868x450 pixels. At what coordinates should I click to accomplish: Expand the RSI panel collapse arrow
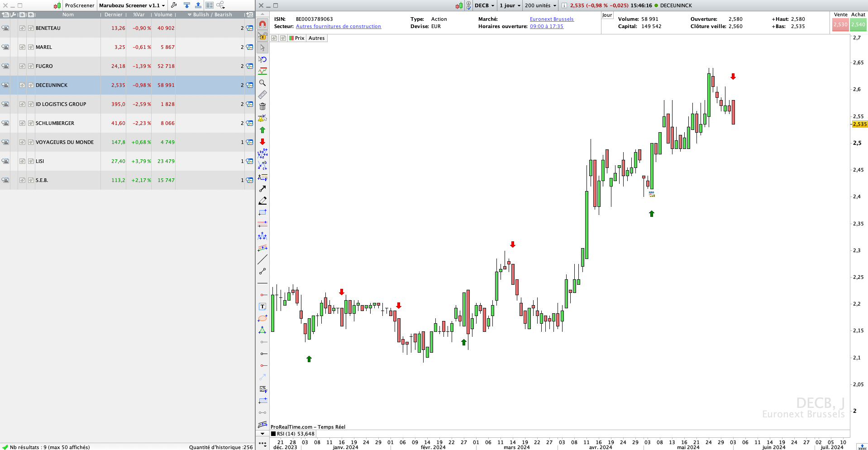[262, 434]
